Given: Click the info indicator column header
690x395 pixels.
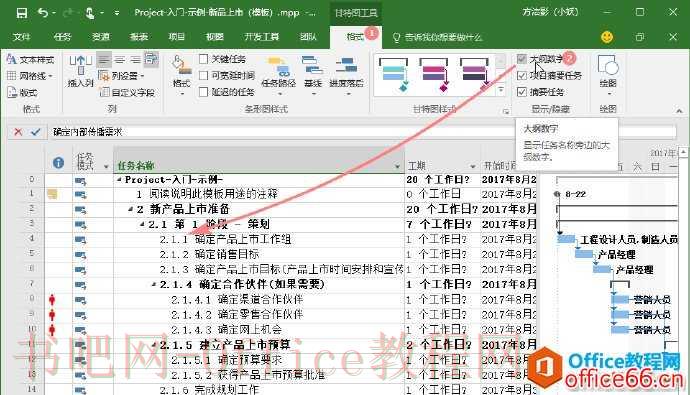Looking at the screenshot, I should [x=58, y=163].
